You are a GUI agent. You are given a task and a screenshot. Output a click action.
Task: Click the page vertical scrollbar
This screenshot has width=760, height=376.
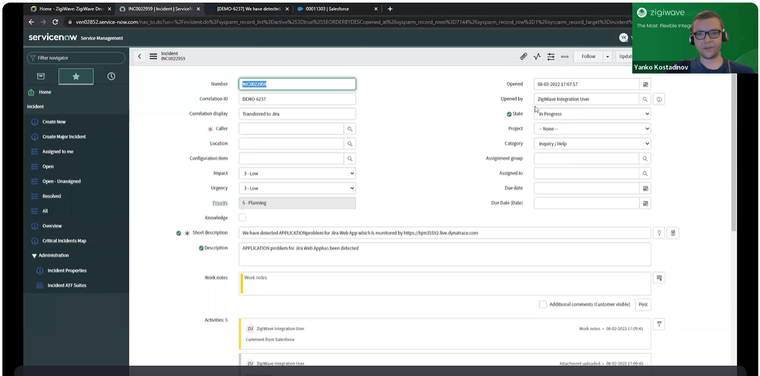[734, 153]
